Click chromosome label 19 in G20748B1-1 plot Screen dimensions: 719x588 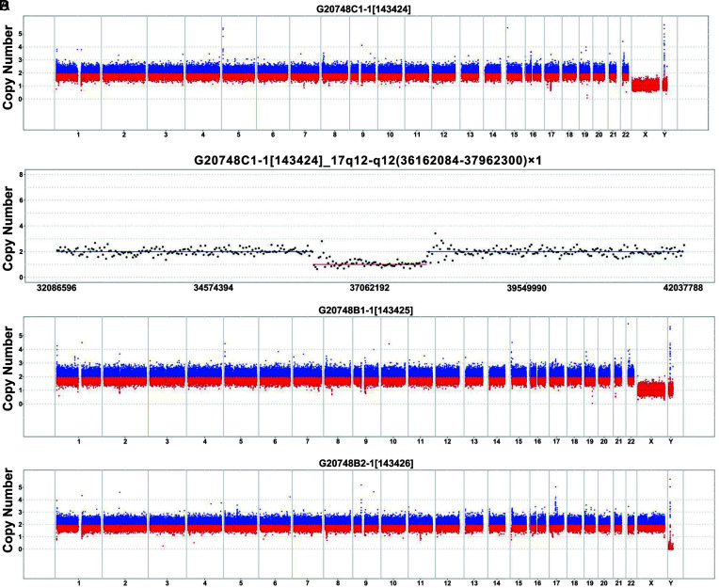tap(590, 441)
